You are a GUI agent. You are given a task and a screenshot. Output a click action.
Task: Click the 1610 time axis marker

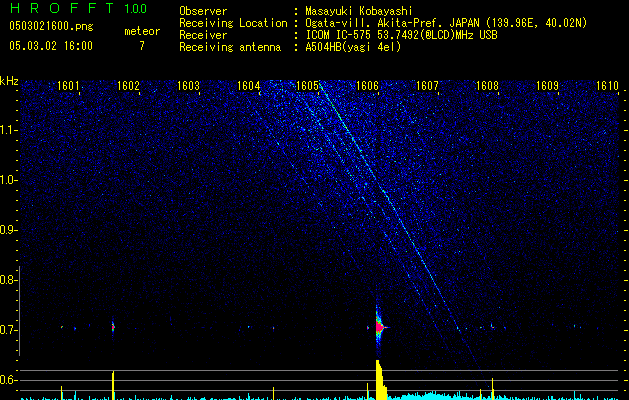coord(607,86)
